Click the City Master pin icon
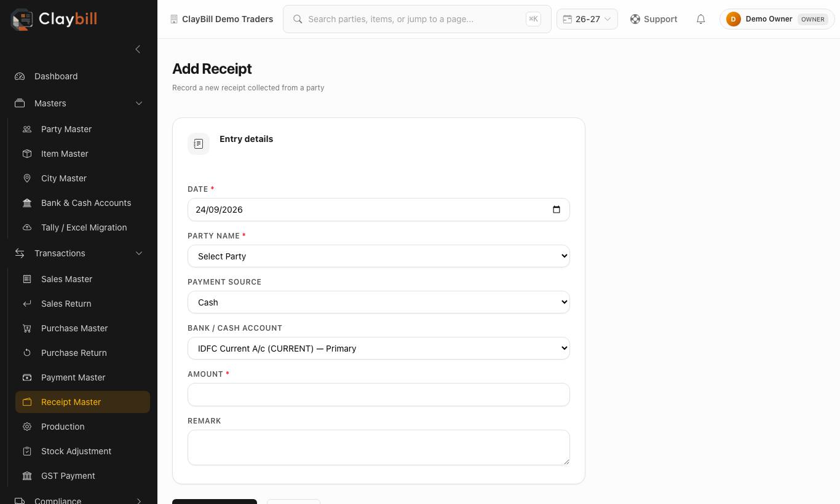 (27, 178)
